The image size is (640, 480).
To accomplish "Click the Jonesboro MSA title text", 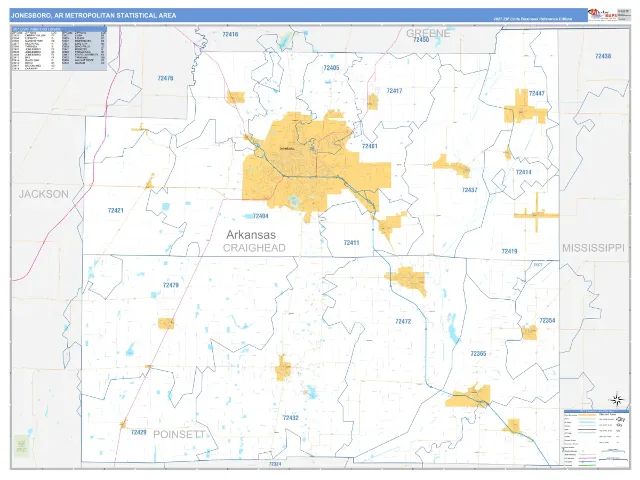I will click(93, 16).
